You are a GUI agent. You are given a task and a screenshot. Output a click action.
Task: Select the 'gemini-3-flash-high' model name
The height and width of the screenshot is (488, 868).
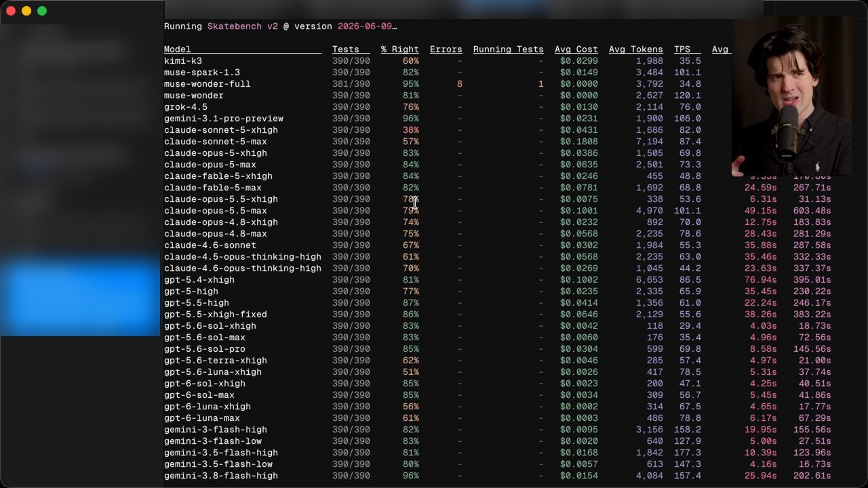[216, 430]
